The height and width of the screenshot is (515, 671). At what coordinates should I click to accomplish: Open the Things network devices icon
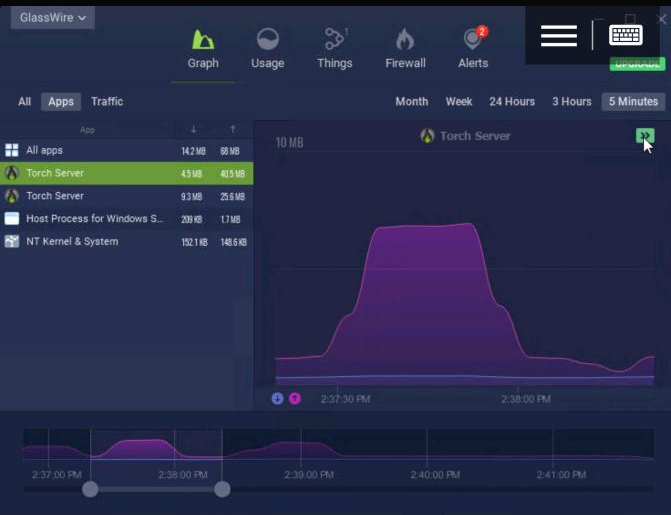pos(335,40)
